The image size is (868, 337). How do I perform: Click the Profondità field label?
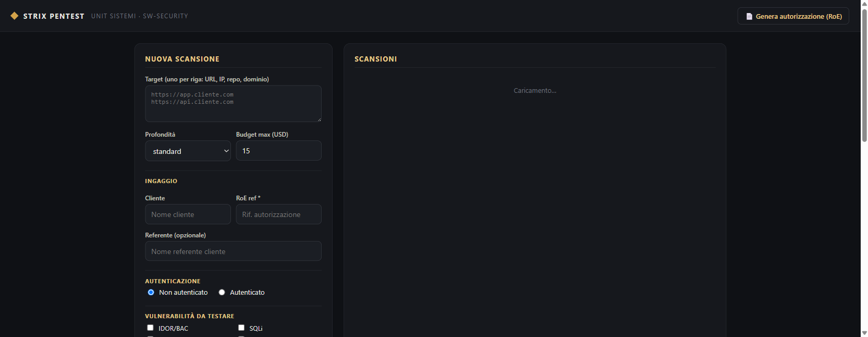[x=160, y=135]
